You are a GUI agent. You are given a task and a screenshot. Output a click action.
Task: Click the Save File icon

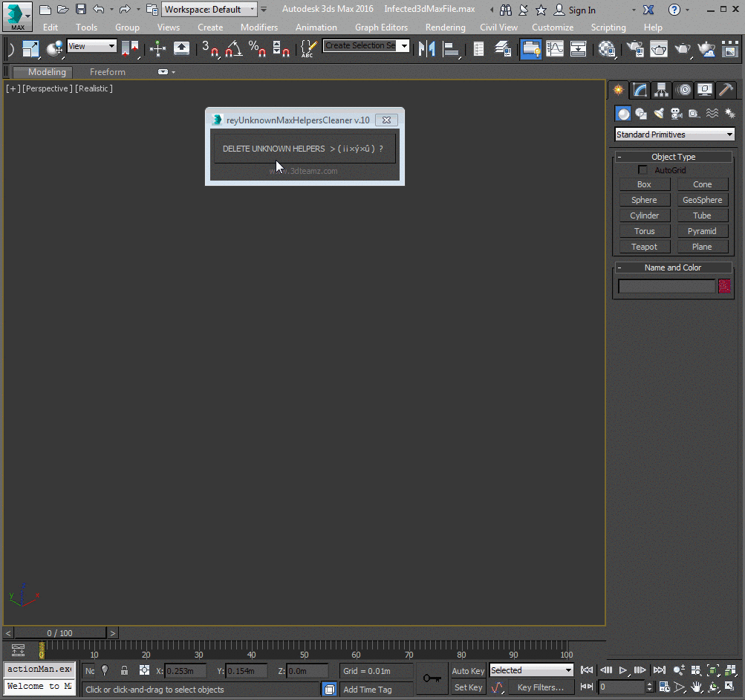click(x=81, y=10)
